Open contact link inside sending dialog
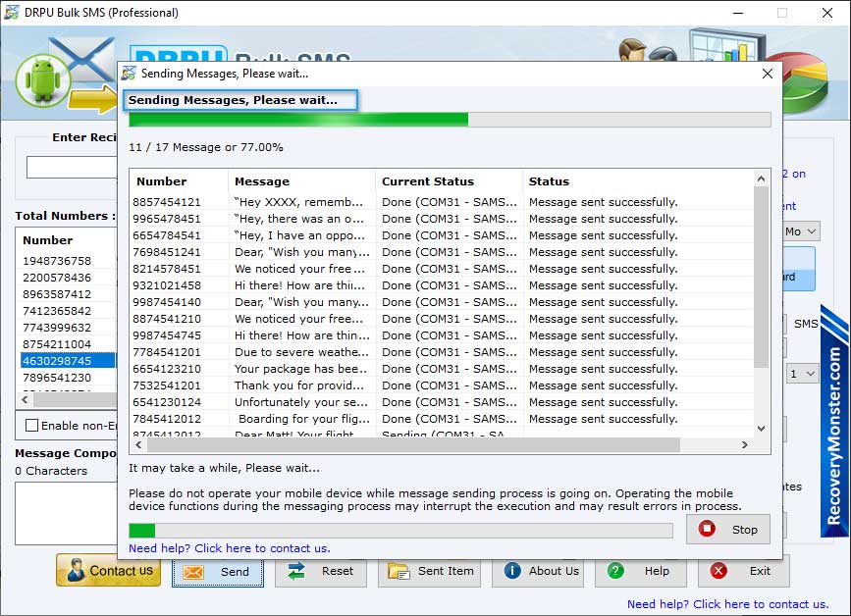 [x=229, y=548]
